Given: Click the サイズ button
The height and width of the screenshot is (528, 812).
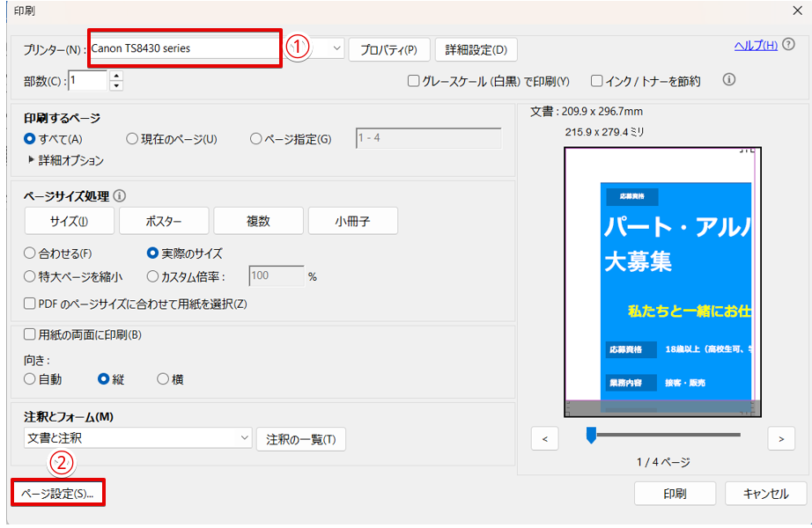Looking at the screenshot, I should pyautogui.click(x=69, y=221).
